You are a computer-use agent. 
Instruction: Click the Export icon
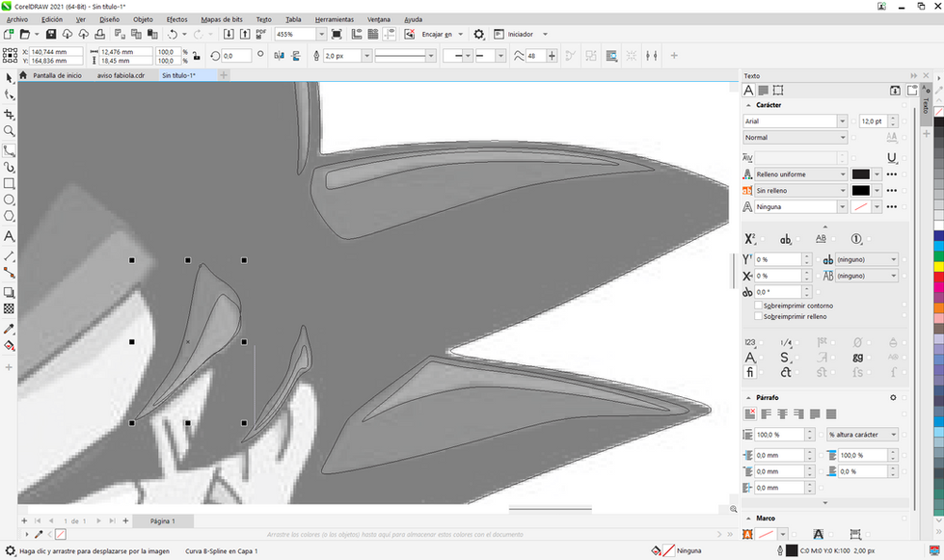click(245, 35)
